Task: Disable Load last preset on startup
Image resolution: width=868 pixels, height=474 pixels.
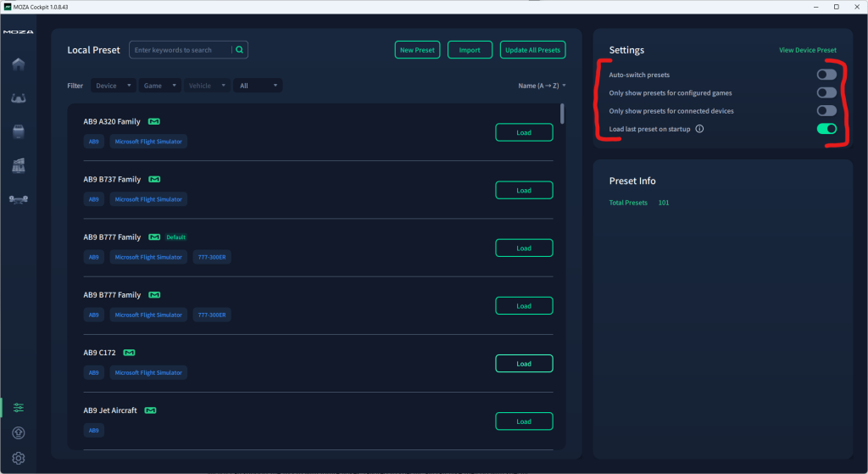Action: 826,129
